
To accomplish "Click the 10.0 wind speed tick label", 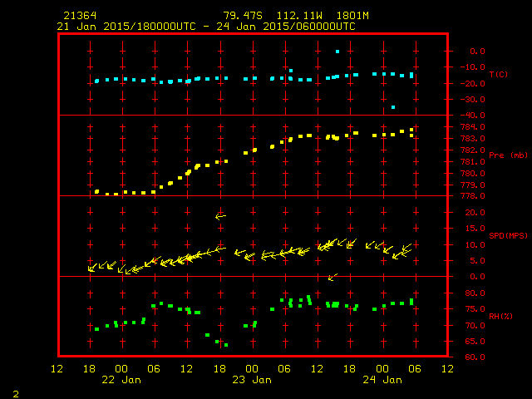I will [x=475, y=244].
